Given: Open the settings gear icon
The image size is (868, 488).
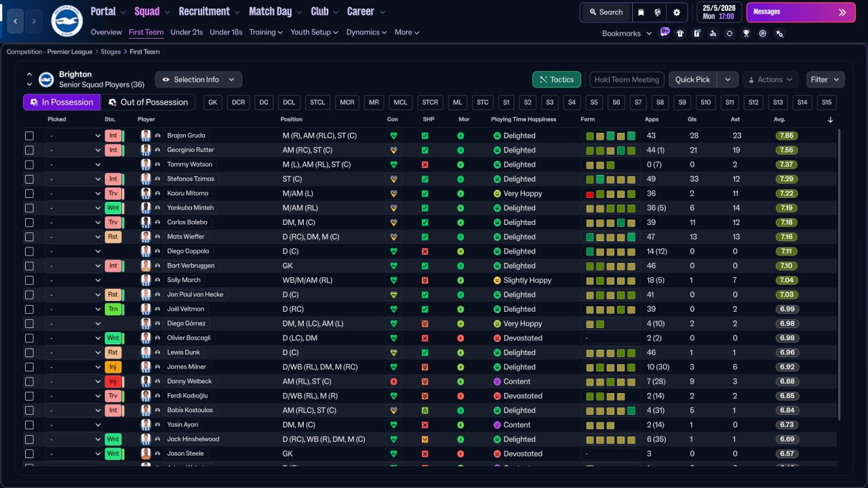Looking at the screenshot, I should tap(676, 12).
